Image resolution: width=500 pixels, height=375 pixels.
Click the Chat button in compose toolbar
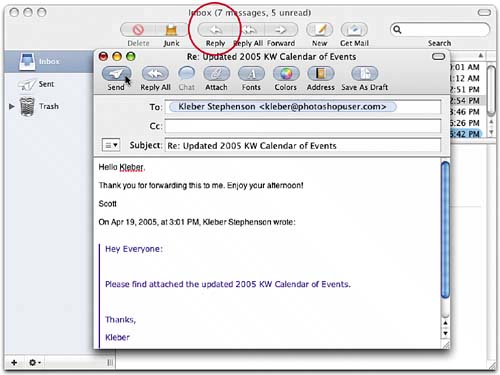186,74
